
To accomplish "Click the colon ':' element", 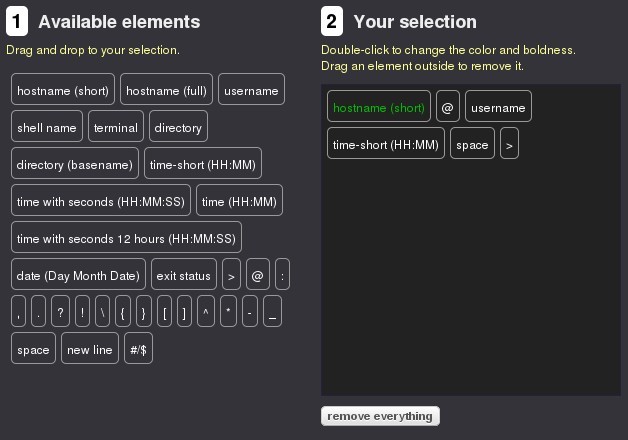I will tap(283, 275).
